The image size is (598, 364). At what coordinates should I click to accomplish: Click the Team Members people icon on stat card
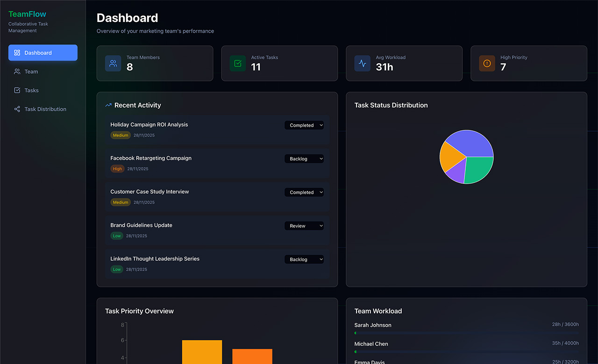coord(113,63)
